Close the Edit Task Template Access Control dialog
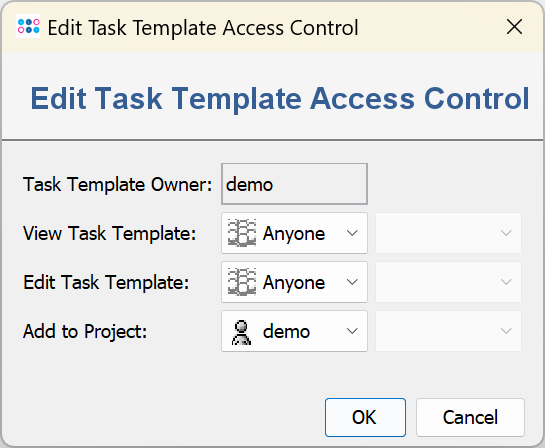This screenshot has width=545, height=448. click(514, 27)
